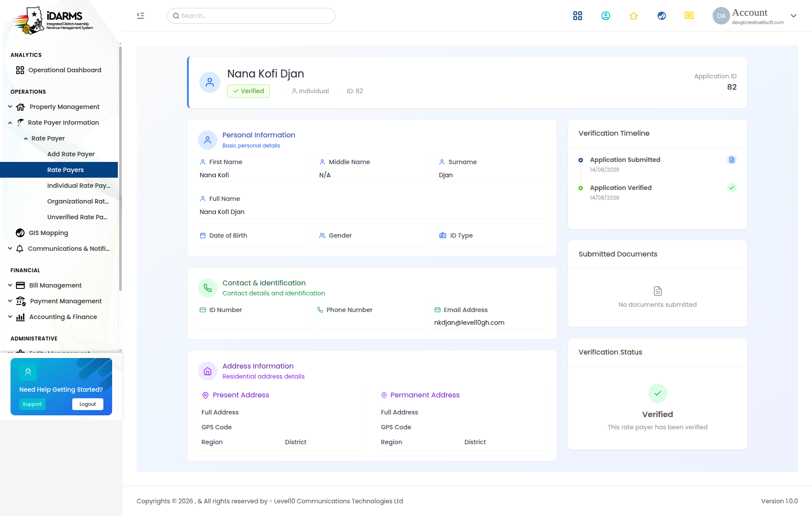Click the Application Verified timeline marker dot
812x516 pixels.
point(581,188)
